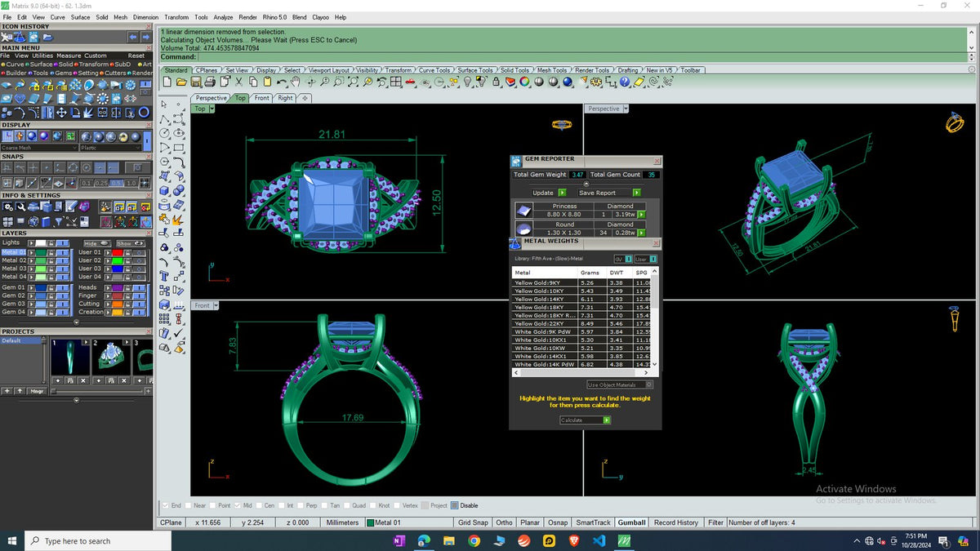Click the Open folder icon in Standard toolbar
The width and height of the screenshot is (980, 551).
click(x=181, y=82)
